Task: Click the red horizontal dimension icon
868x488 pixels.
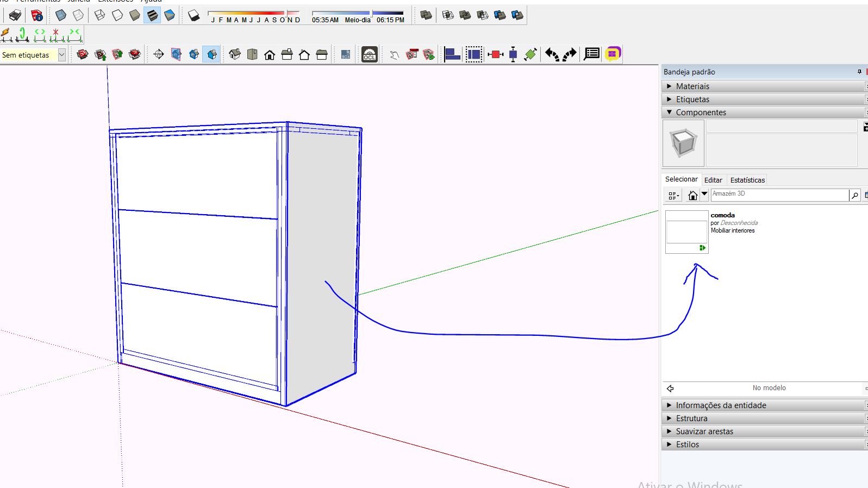Action: (495, 54)
